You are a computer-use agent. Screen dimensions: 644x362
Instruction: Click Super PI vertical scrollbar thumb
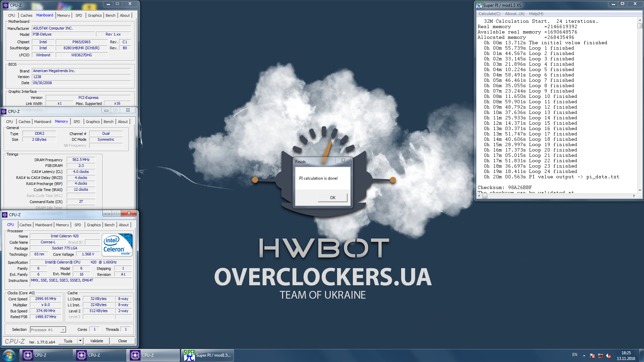tap(640, 25)
